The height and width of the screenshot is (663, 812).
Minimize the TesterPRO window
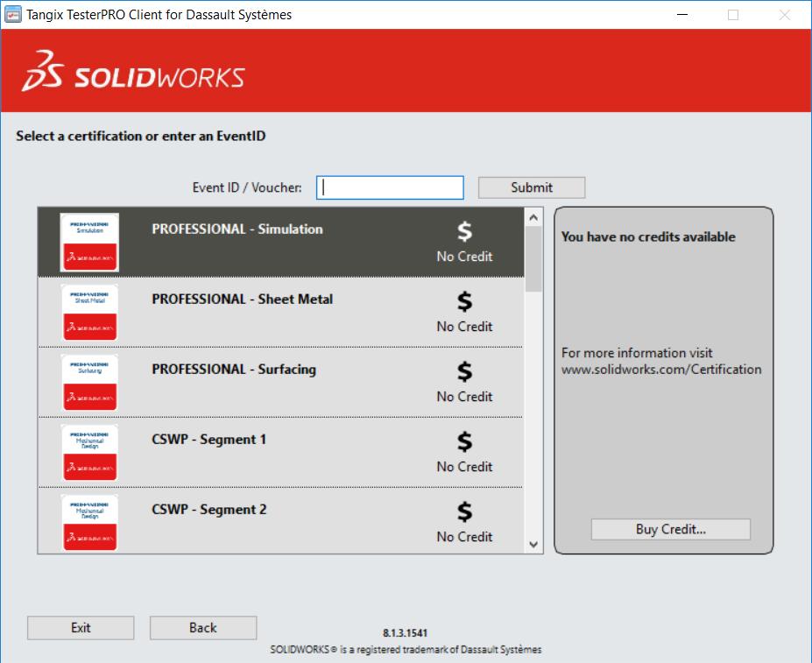[682, 15]
